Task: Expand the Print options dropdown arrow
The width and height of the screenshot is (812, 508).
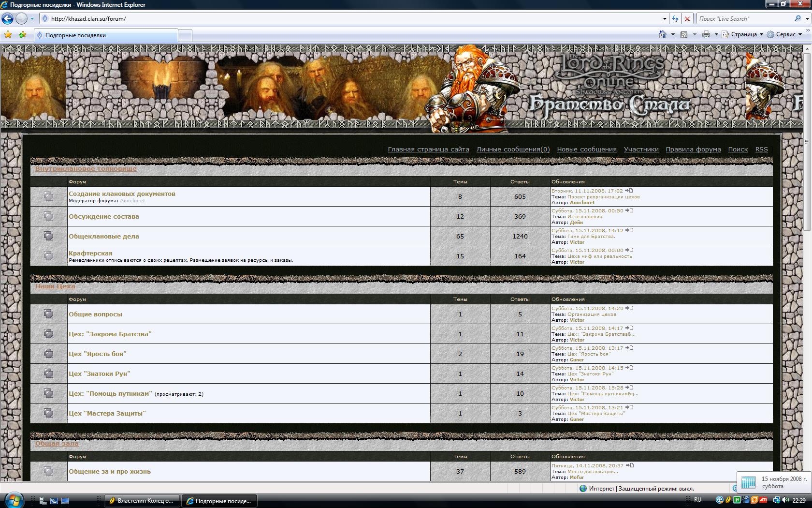Action: [x=716, y=34]
